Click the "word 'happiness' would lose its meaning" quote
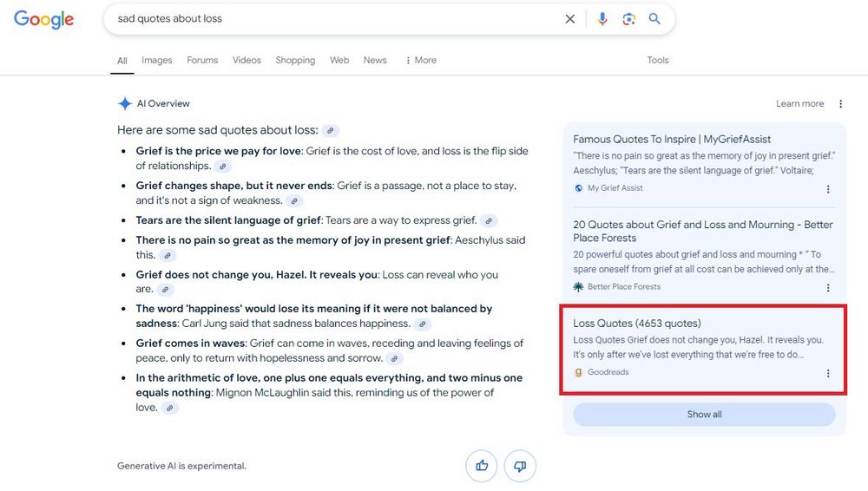Image resolution: width=868 pixels, height=491 pixels. click(x=314, y=316)
